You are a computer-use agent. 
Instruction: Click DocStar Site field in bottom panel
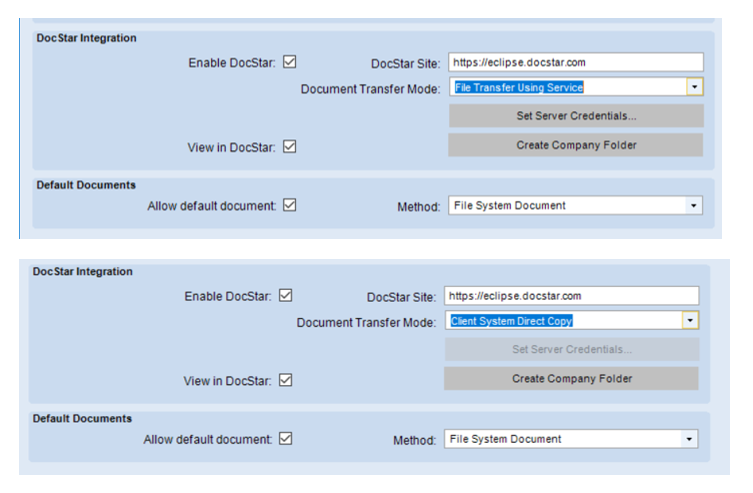click(x=572, y=296)
